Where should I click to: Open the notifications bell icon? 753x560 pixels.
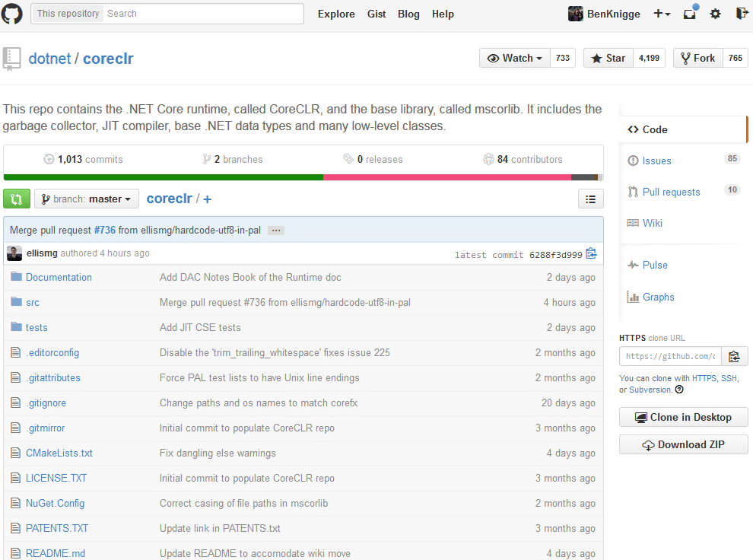coord(688,14)
